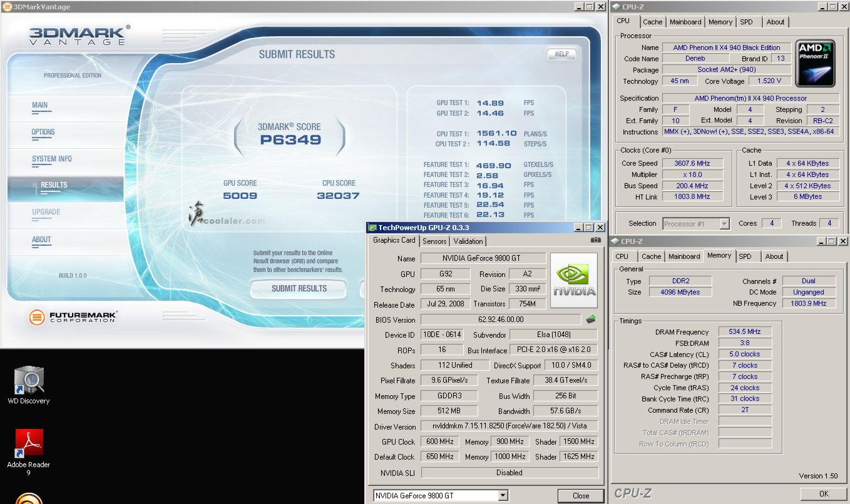850x504 pixels.
Task: Click the BIOS version save chip icon
Action: click(591, 320)
